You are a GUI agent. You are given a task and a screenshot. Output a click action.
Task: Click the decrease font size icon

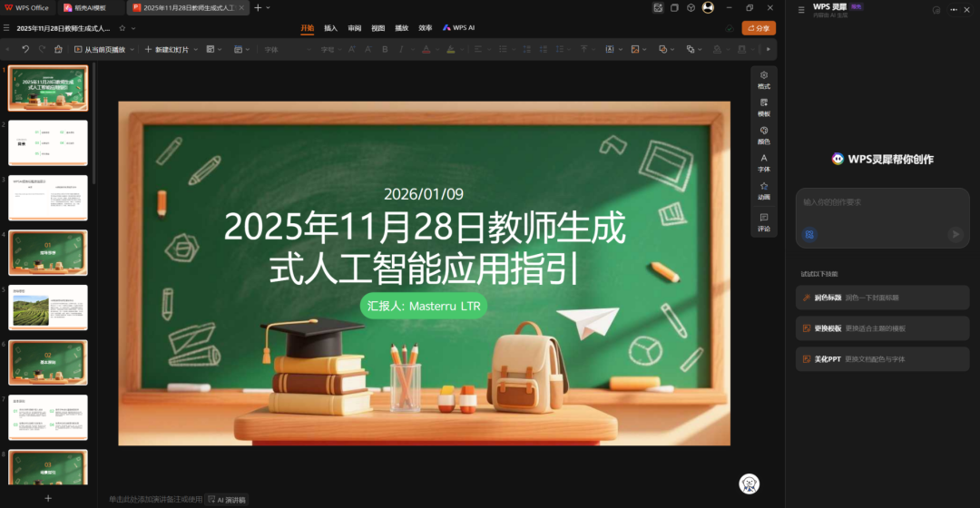pos(368,49)
